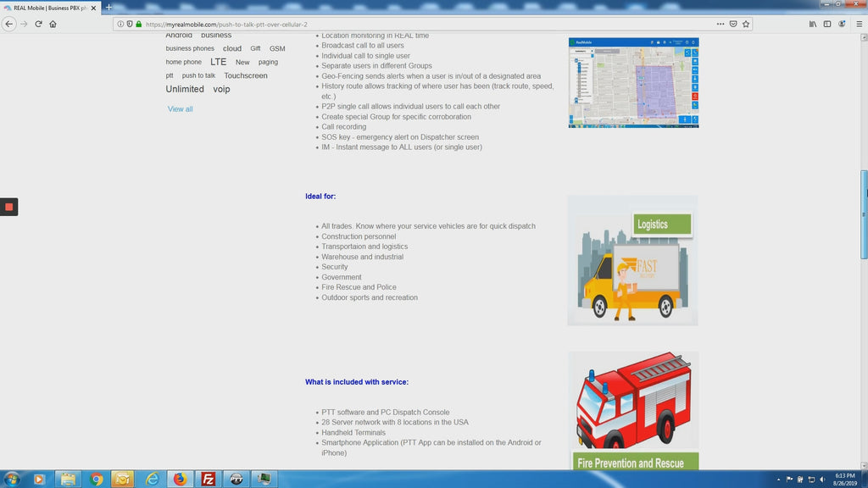Open FileZilla from taskbar
Viewport: 868px width, 488px height.
(x=209, y=479)
